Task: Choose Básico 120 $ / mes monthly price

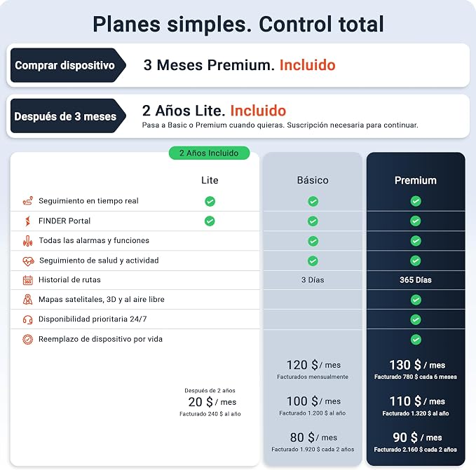Action: pyautogui.click(x=313, y=365)
